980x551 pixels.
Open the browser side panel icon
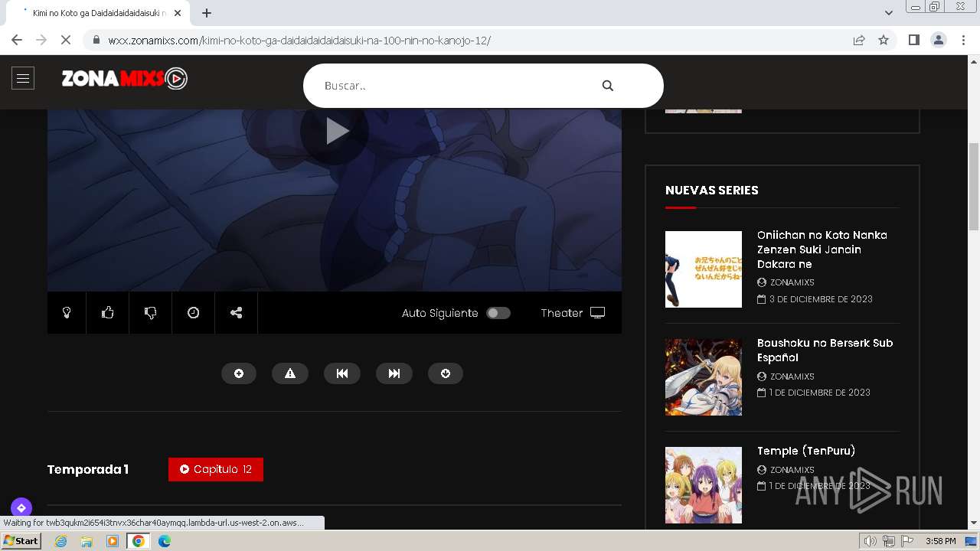[x=913, y=40]
